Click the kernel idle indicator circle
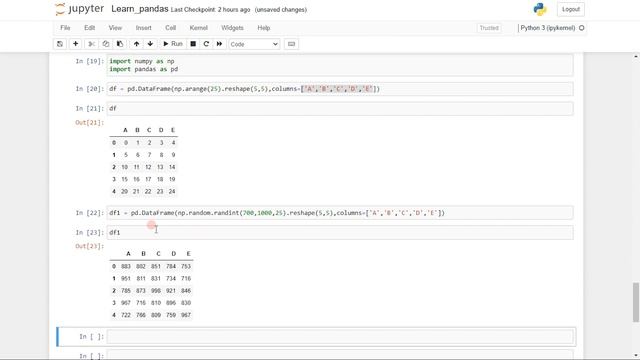This screenshot has height=360, width=640. (x=582, y=28)
